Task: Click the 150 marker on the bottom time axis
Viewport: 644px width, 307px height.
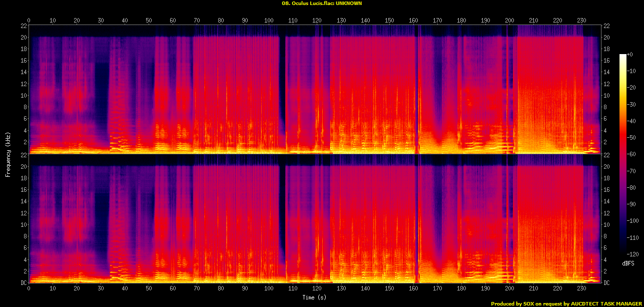Action: pyautogui.click(x=389, y=287)
